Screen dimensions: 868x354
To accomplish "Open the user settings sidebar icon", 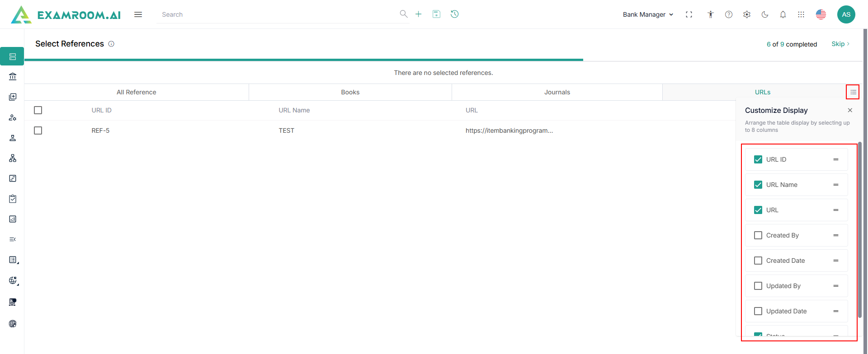I will click(13, 117).
